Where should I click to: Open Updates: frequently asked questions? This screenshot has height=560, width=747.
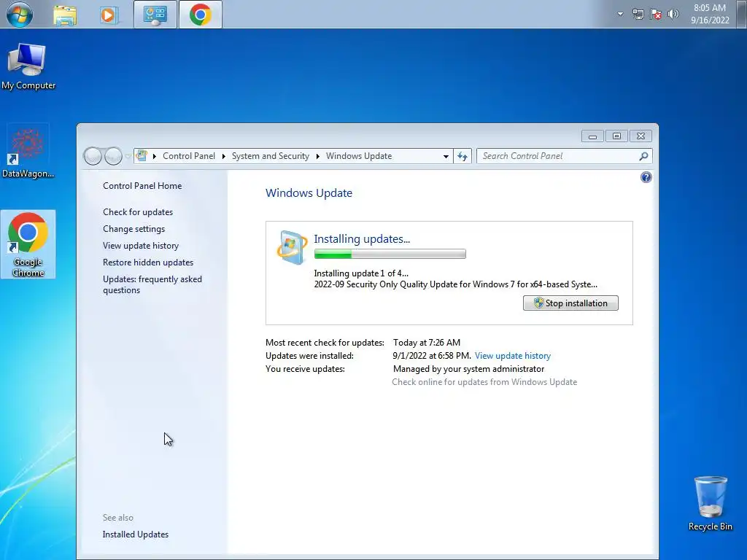(152, 285)
